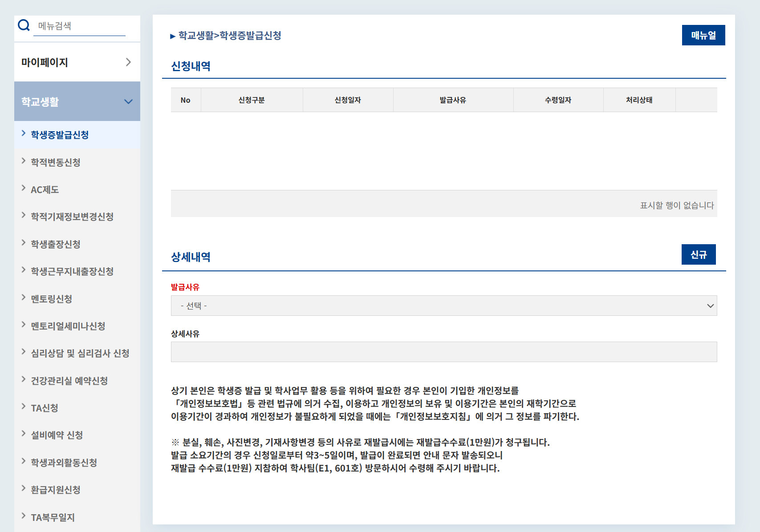This screenshot has height=532, width=760.
Task: Expand 마이페이지 using its right chevron
Action: pos(128,62)
